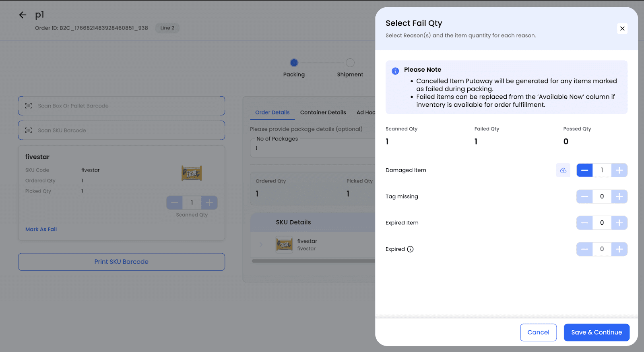Open the Order Details tab
The height and width of the screenshot is (352, 644).
pyautogui.click(x=272, y=112)
